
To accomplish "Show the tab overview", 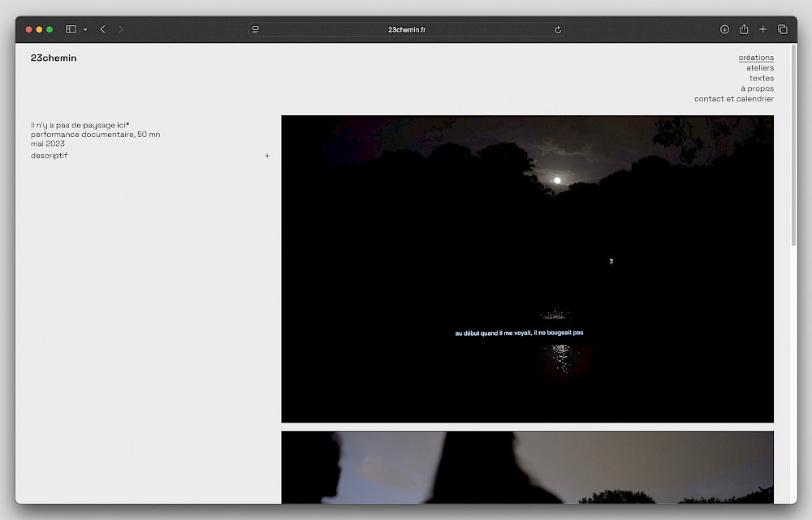I will tap(782, 29).
